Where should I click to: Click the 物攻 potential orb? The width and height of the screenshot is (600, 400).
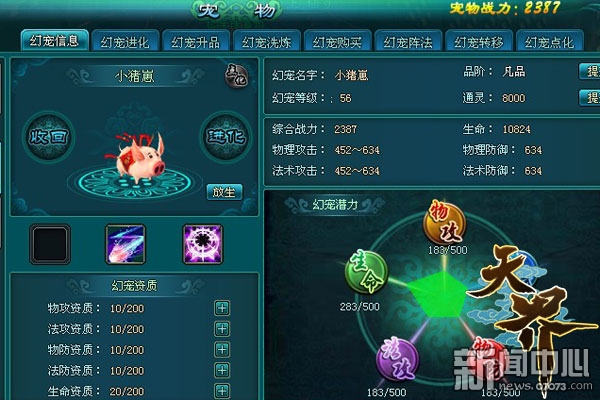[x=445, y=222]
